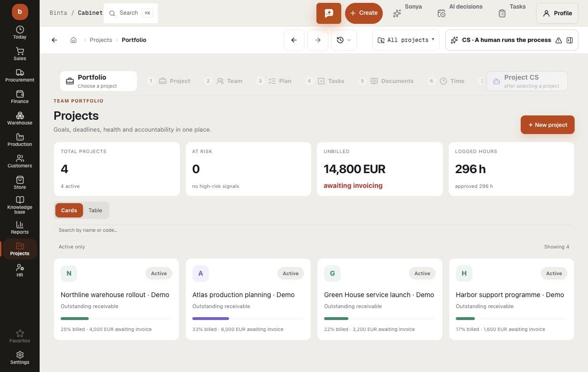Open Northline warehouse rollout · Demo title

coord(115,295)
